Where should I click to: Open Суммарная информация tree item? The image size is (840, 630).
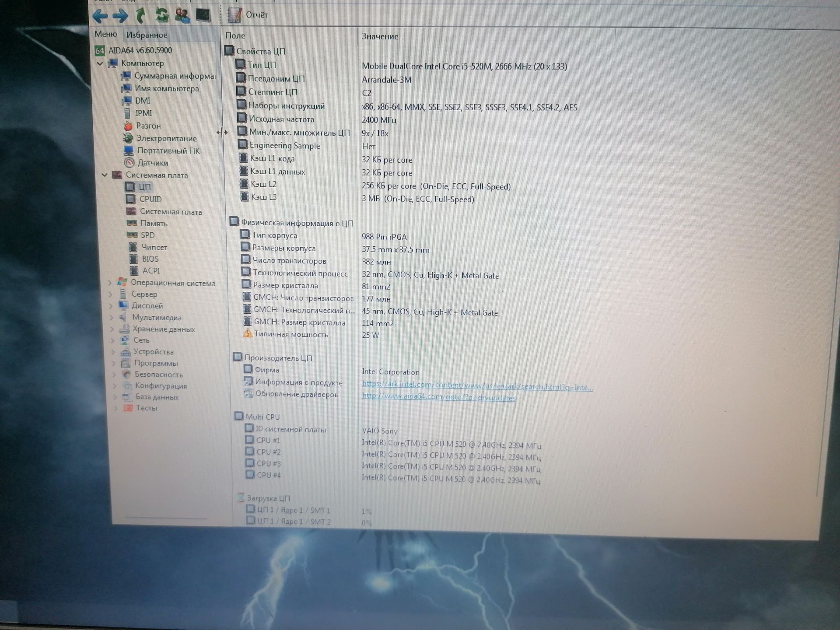(x=168, y=76)
